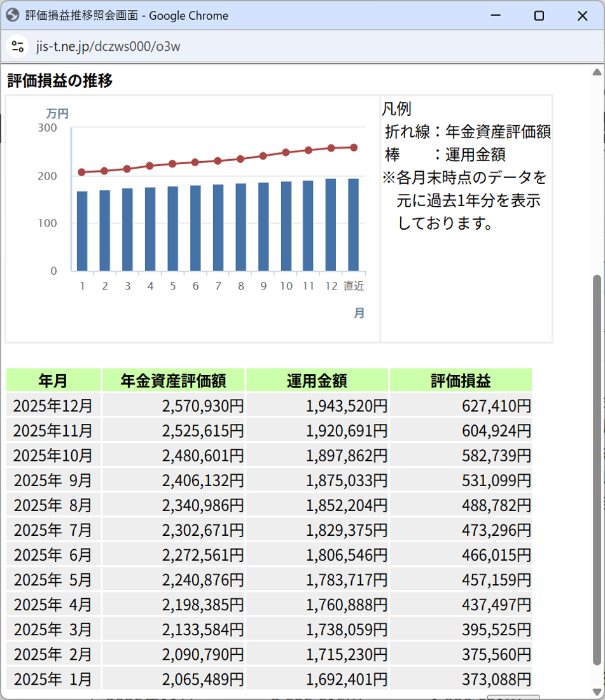This screenshot has width=605, height=700.
Task: Click the site information icon in address bar
Action: tap(18, 46)
